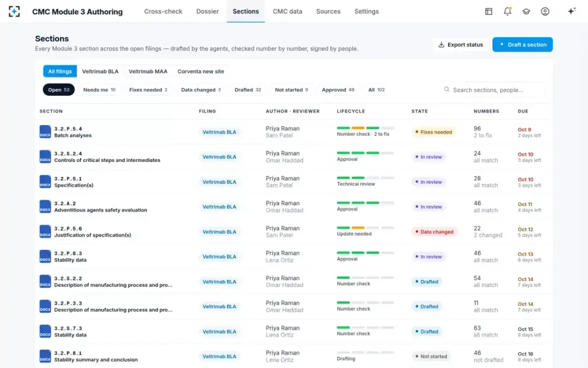Open the notifications bell icon
Image resolution: width=588 pixels, height=368 pixels.
pyautogui.click(x=508, y=11)
